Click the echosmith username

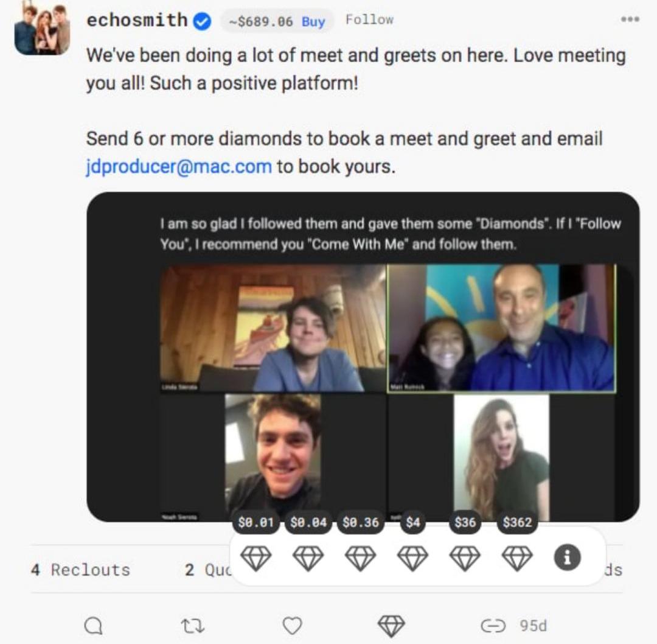137,20
